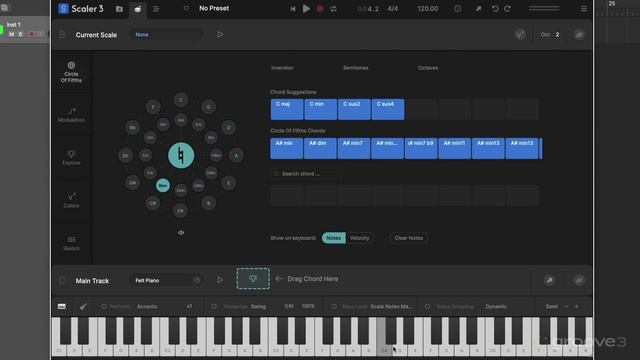Viewport: 640px width, 360px height.
Task: Click the 4/4 time signature
Action: click(x=393, y=9)
